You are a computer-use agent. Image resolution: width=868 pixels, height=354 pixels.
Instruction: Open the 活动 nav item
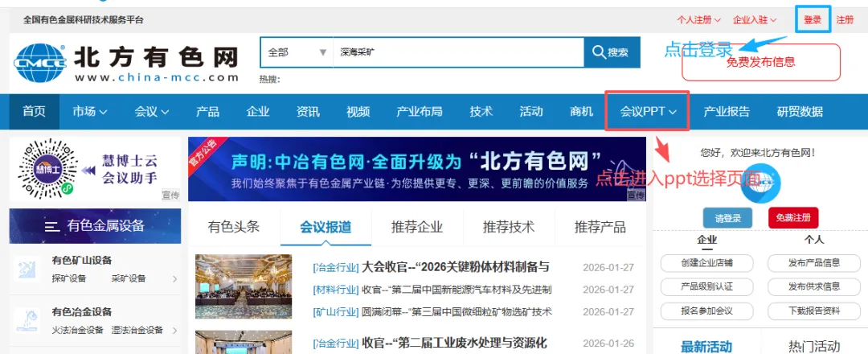point(531,111)
